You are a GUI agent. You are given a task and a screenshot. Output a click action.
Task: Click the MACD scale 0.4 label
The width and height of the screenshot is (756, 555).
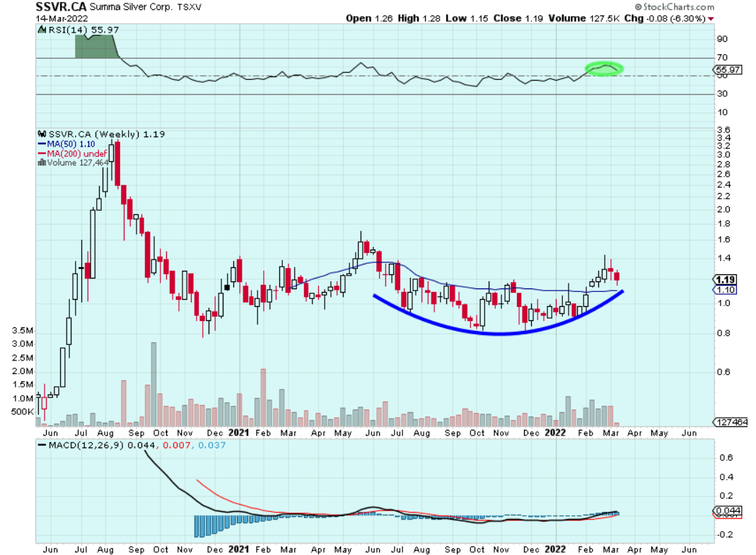point(726,477)
